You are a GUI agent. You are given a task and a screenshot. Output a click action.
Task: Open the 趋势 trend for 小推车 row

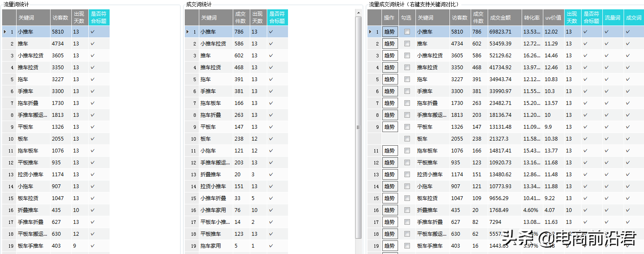[390, 32]
